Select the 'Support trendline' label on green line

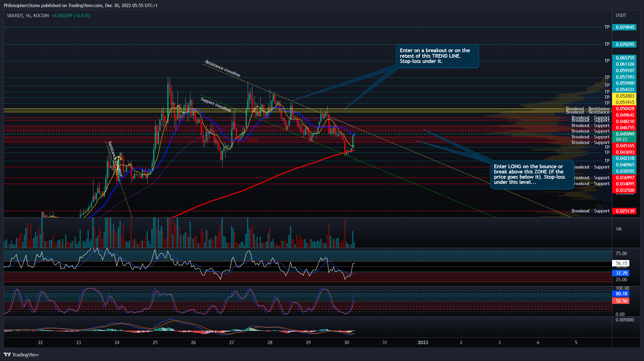(216, 105)
